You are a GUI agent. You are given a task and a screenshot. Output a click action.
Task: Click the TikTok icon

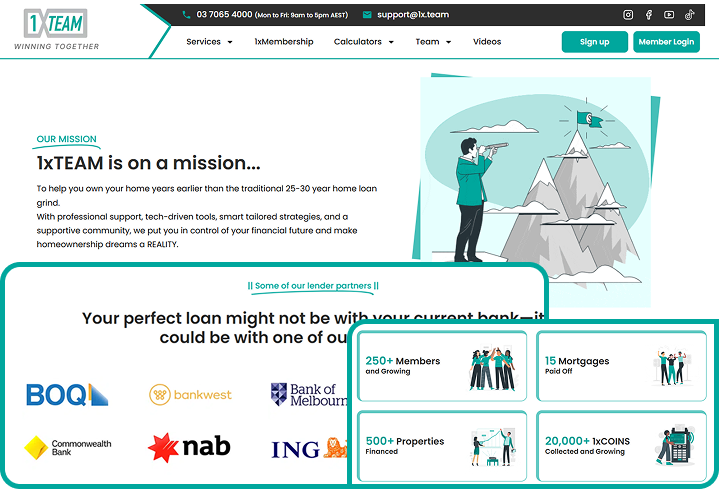(689, 15)
